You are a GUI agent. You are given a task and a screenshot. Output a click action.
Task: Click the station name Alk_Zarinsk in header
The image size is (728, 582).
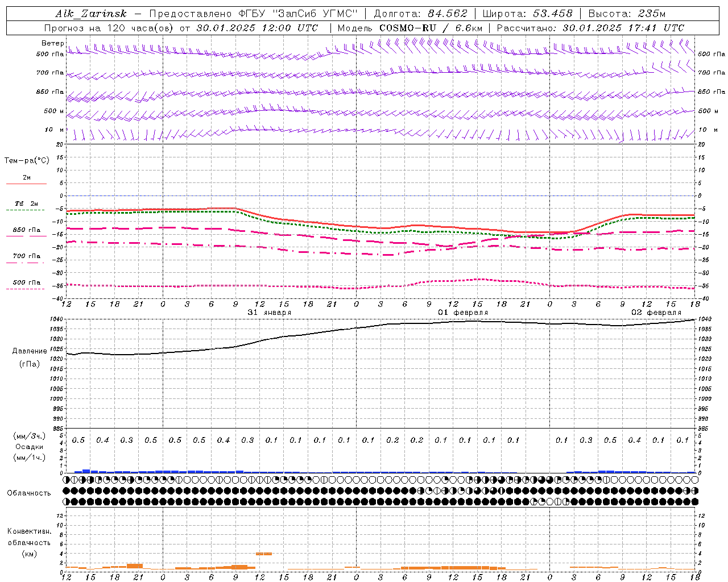click(x=90, y=14)
